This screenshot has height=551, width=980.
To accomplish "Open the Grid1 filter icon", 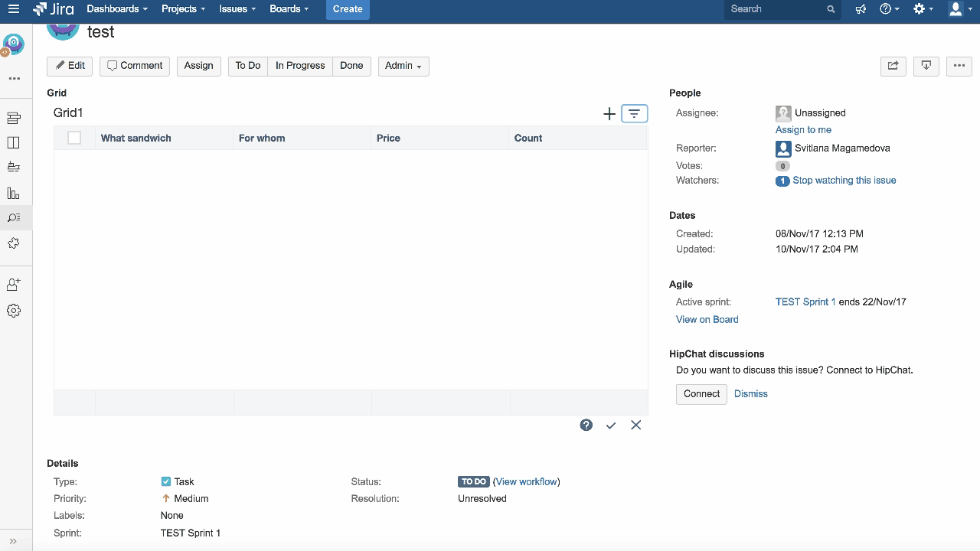I will [x=634, y=113].
